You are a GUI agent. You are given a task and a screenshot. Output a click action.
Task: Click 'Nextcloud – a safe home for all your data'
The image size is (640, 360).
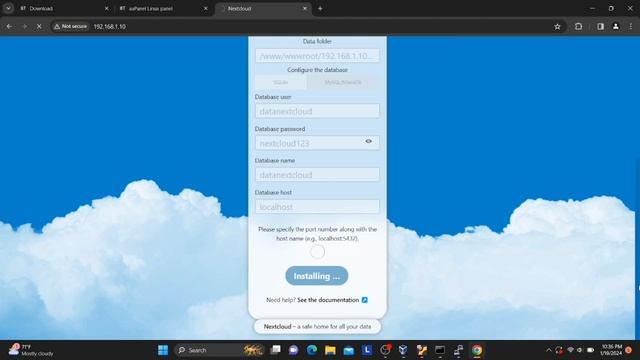(x=317, y=327)
